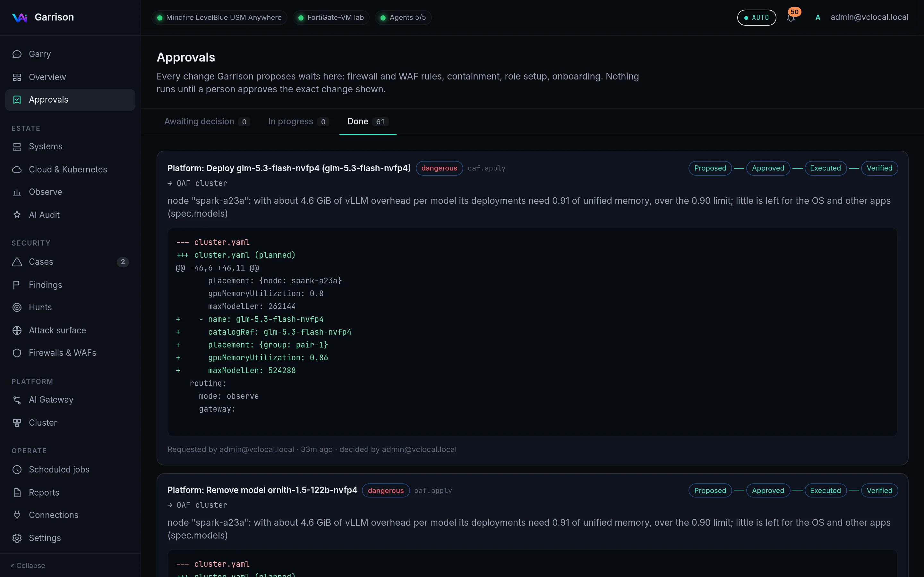Open Firewalls & WAFs shield icon
Screen dimensions: 924x577
(x=17, y=353)
